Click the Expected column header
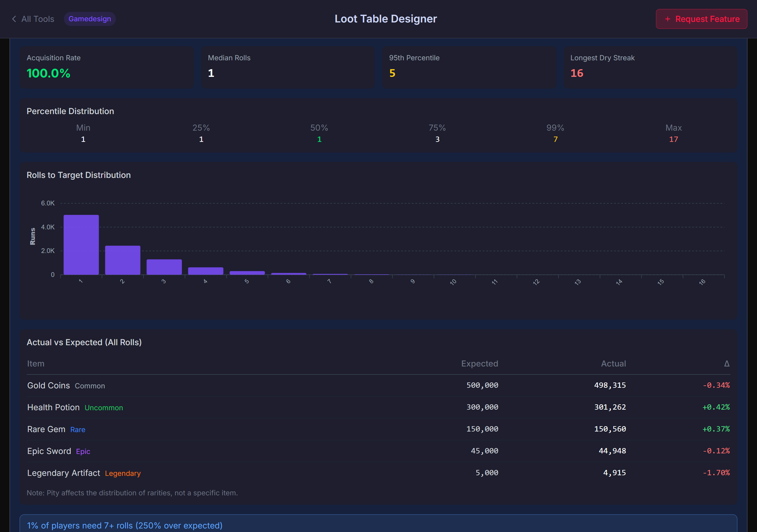Screen dimensions: 757x532 point(480,364)
